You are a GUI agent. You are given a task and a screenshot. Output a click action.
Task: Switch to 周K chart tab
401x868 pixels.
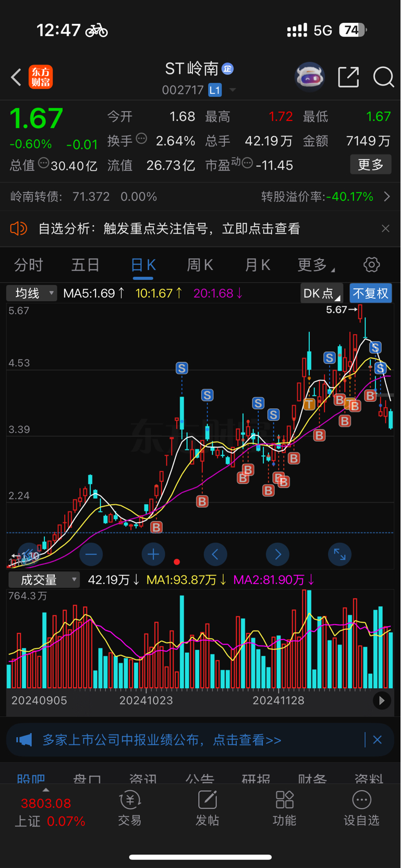[x=200, y=265]
